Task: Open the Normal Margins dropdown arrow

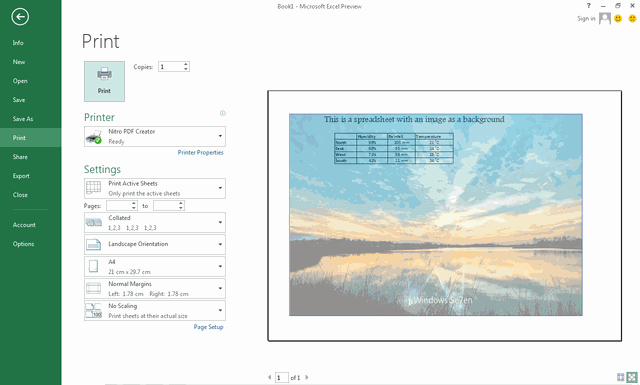Action: [x=220, y=288]
